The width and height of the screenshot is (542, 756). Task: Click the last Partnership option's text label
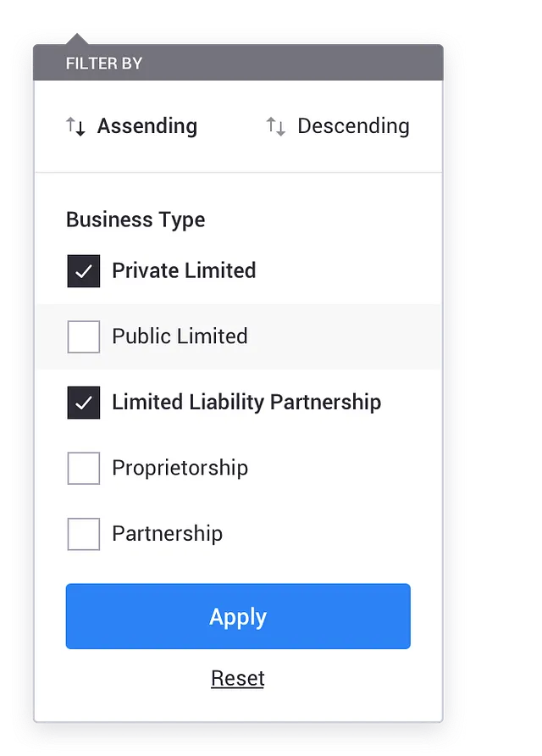click(167, 534)
